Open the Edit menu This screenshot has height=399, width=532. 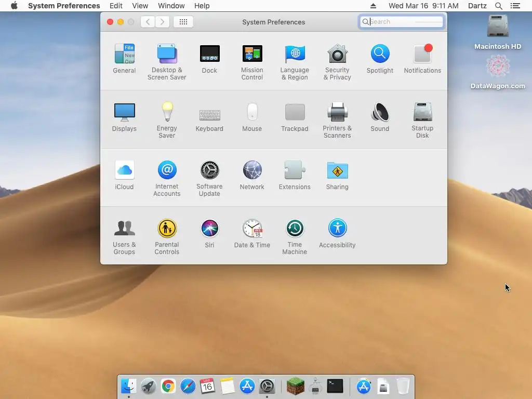(x=116, y=6)
